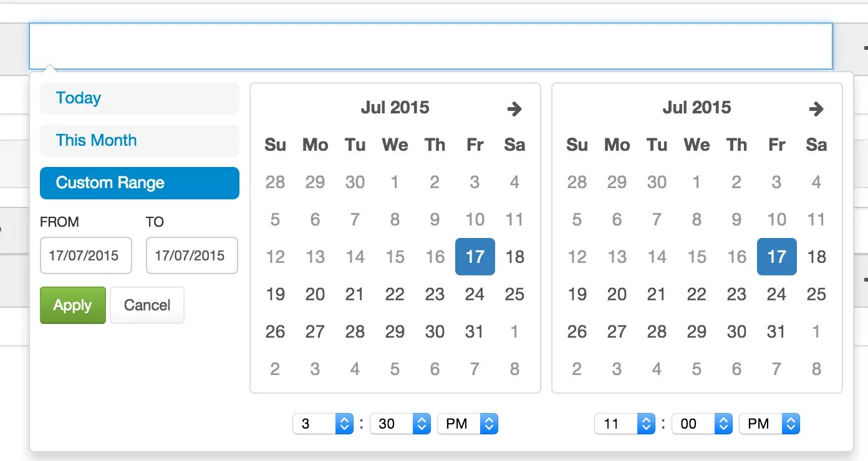868x461 pixels.
Task: Open the left calendar minute dropdown
Action: (x=400, y=424)
